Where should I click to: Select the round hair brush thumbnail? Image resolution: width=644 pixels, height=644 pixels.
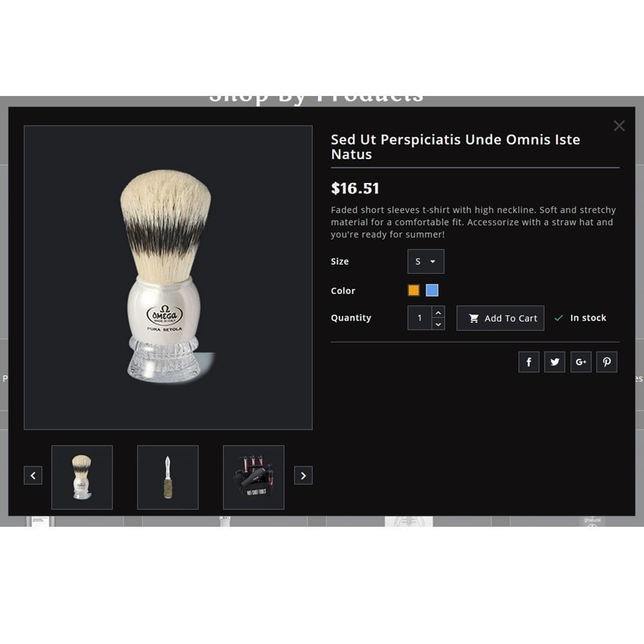pos(167,477)
